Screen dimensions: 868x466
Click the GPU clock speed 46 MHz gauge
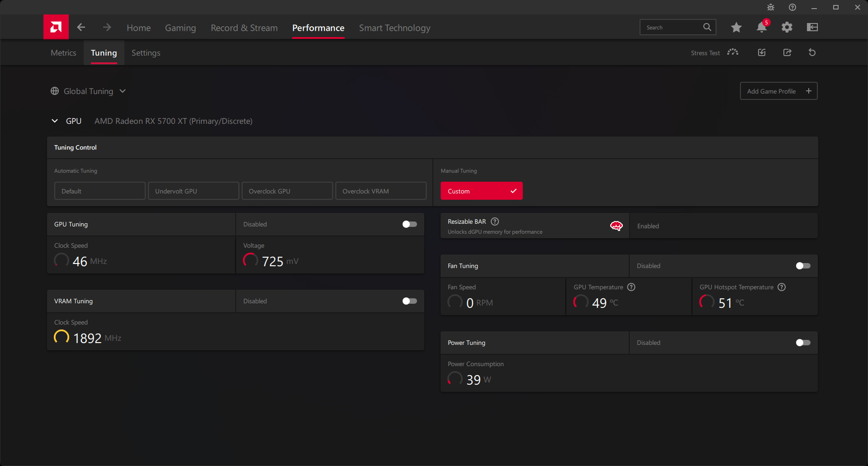[x=62, y=260]
